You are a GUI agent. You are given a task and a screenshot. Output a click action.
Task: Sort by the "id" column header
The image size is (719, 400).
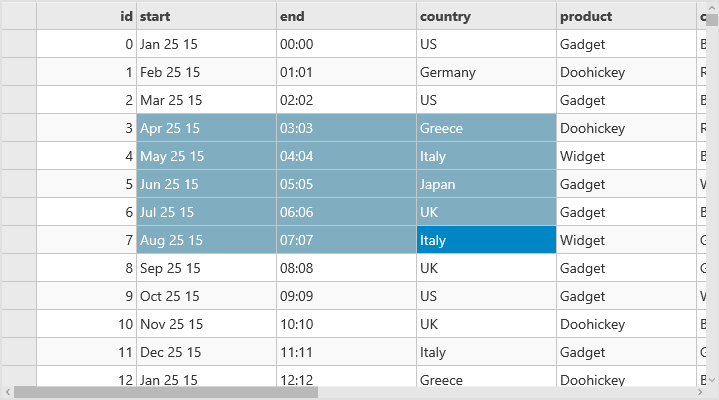point(86,16)
